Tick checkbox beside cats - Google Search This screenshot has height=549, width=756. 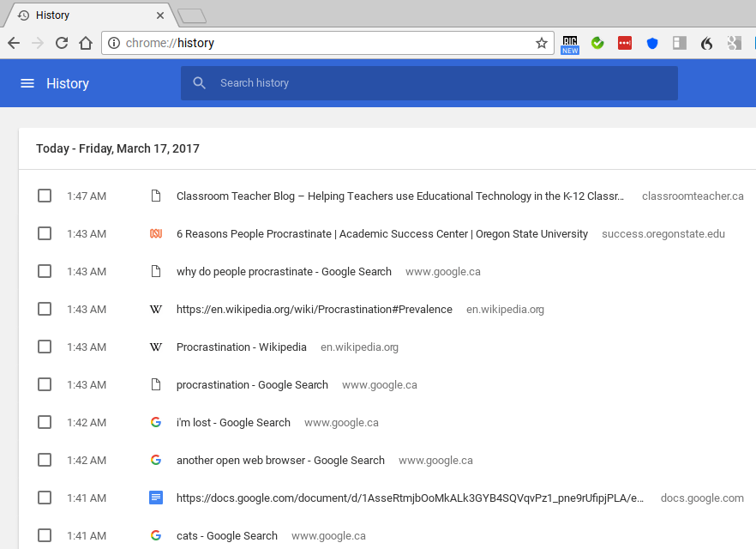click(x=45, y=536)
